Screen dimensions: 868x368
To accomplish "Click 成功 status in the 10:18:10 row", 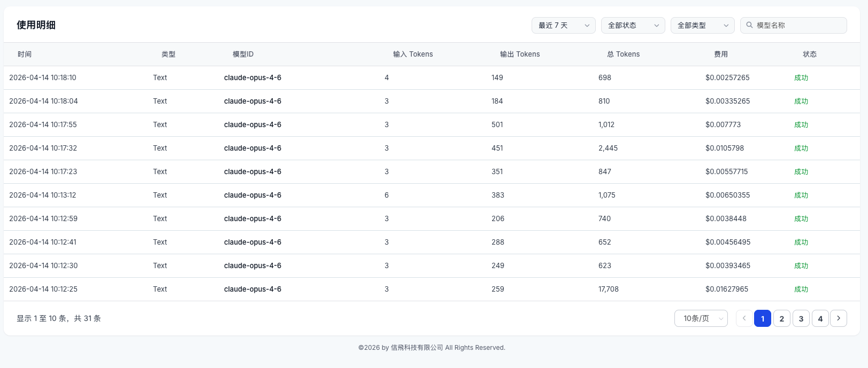I will click(801, 78).
